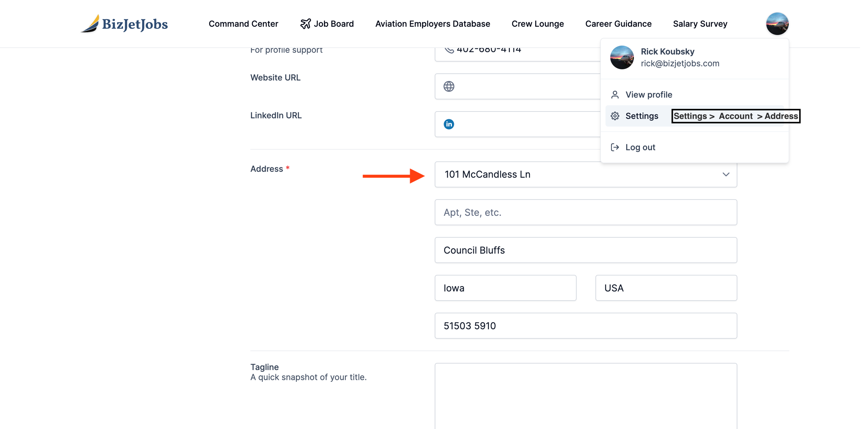
Task: Click the person icon next to View profile
Action: point(615,95)
